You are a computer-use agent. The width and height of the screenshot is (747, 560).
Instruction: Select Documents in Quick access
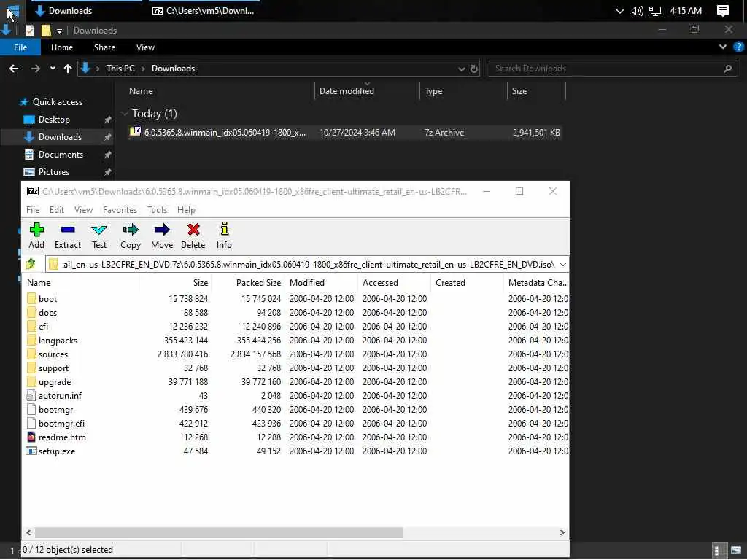click(x=61, y=155)
